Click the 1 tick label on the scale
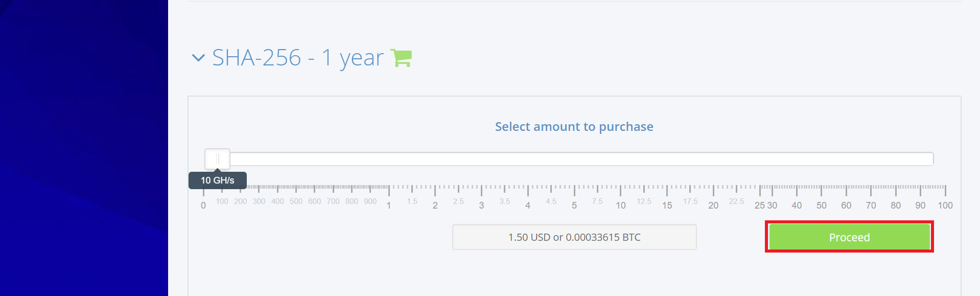980x296 pixels. point(389,206)
